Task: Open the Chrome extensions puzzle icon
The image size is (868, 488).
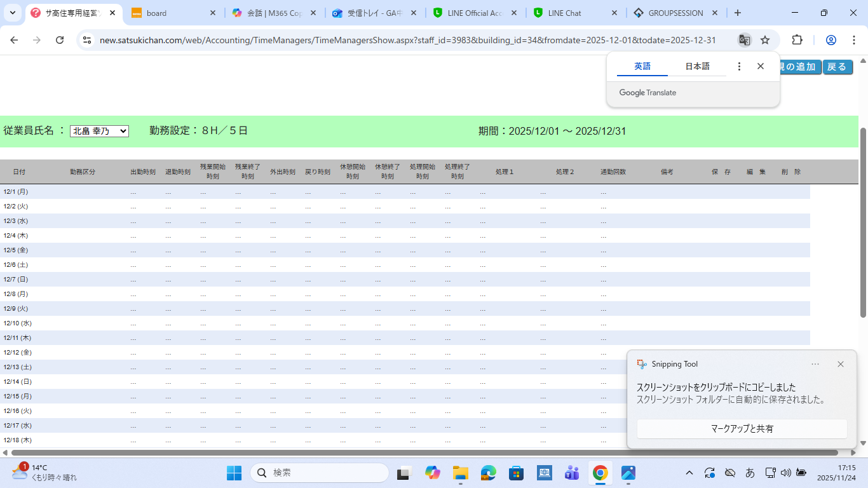Action: [797, 40]
